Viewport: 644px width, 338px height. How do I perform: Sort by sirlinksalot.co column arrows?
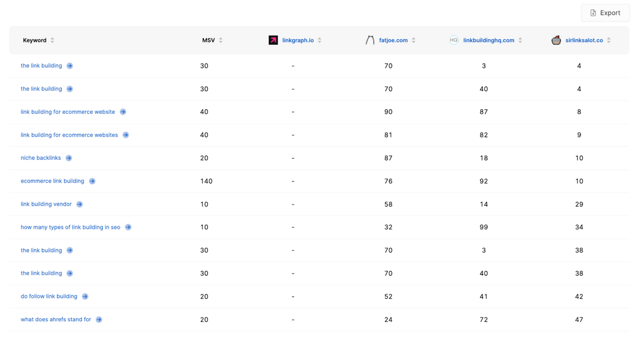(609, 40)
